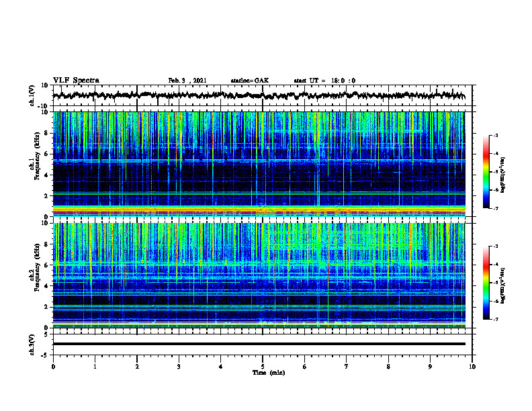Click time axis tick label "7"
Screen dimensions: 532x411
coord(347,367)
